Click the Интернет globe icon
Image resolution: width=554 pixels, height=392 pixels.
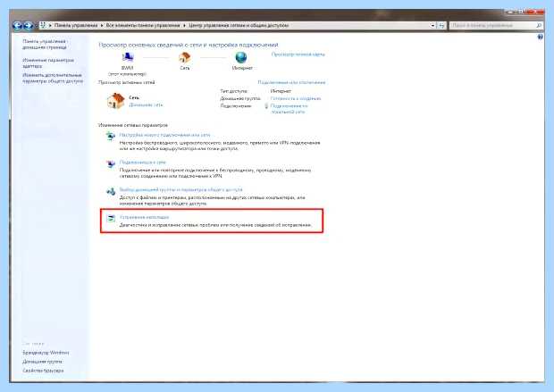point(241,57)
